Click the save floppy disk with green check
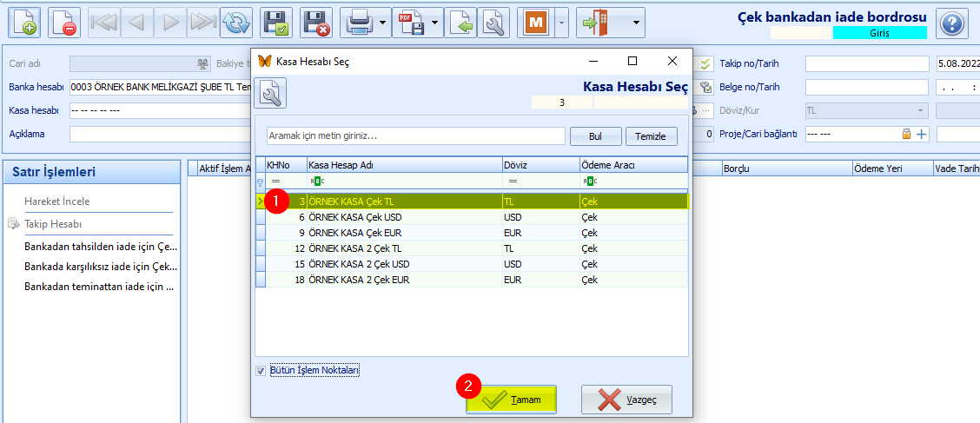This screenshot has width=980, height=423. 276,22
